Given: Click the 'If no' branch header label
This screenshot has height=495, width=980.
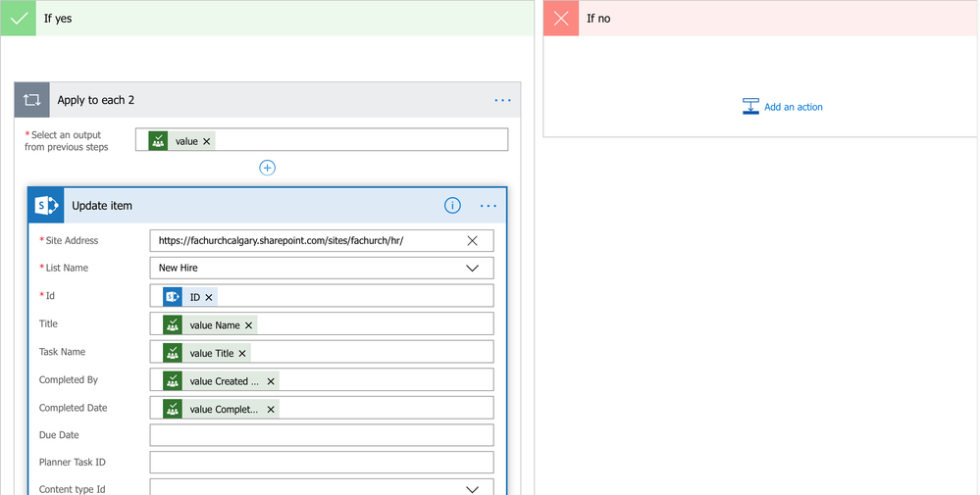Looking at the screenshot, I should click(598, 18).
